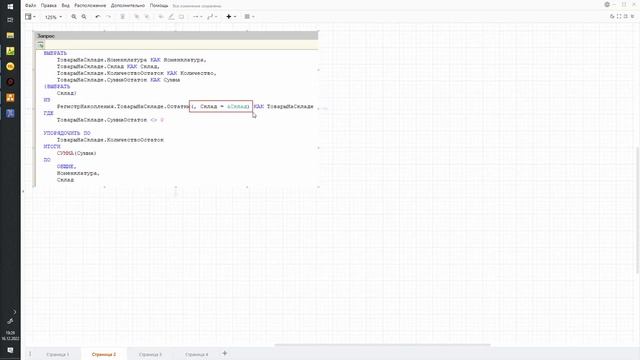Viewport: 640px width, 360px height.
Task: Click the collapse panel icon at far right
Action: click(633, 16)
